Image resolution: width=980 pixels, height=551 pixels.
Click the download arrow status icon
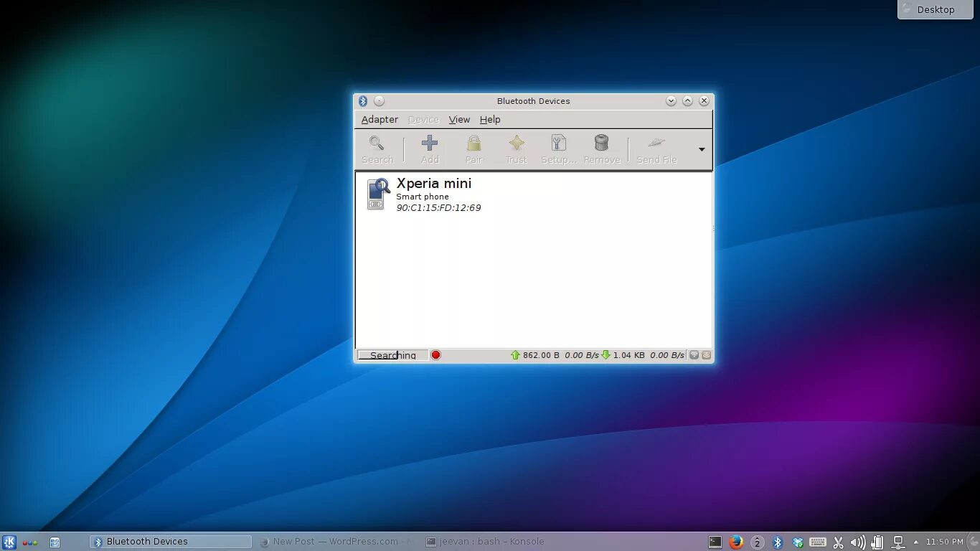[x=606, y=355]
